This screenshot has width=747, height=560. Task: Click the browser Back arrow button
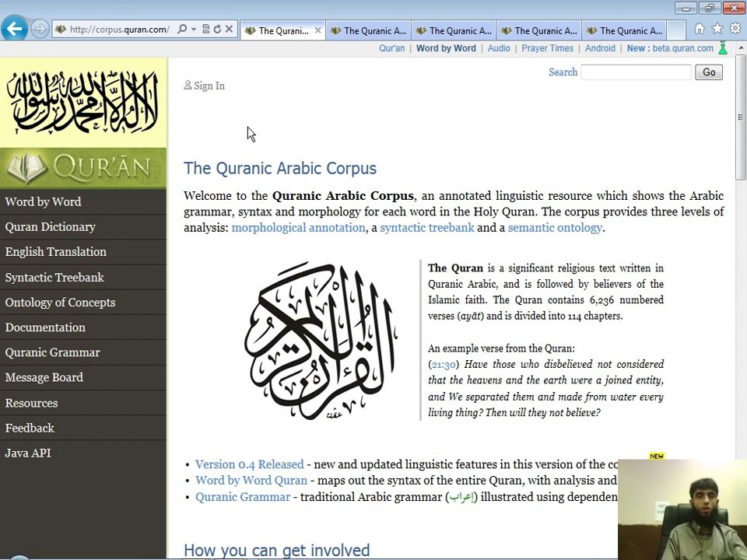coord(14,29)
